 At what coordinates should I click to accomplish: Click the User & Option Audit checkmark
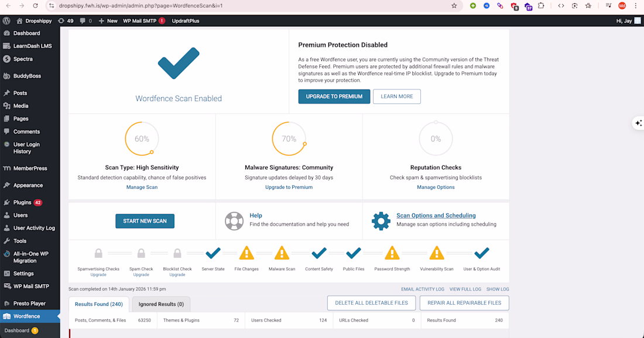(482, 253)
